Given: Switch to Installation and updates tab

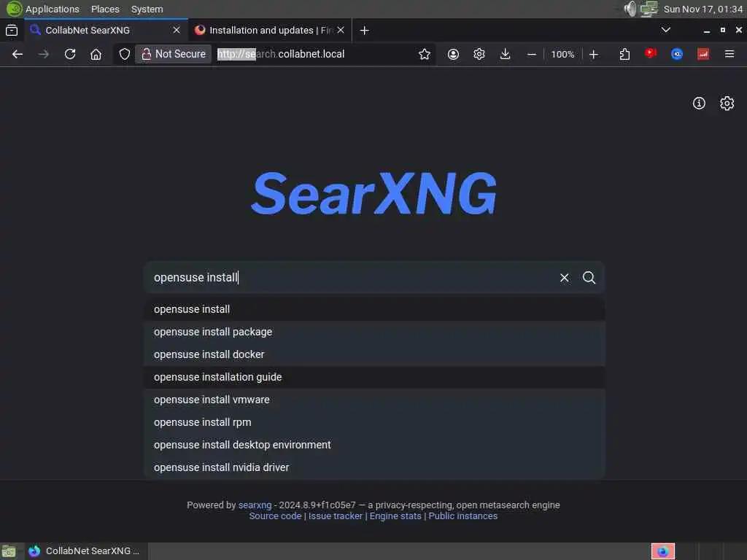Looking at the screenshot, I should [x=270, y=31].
